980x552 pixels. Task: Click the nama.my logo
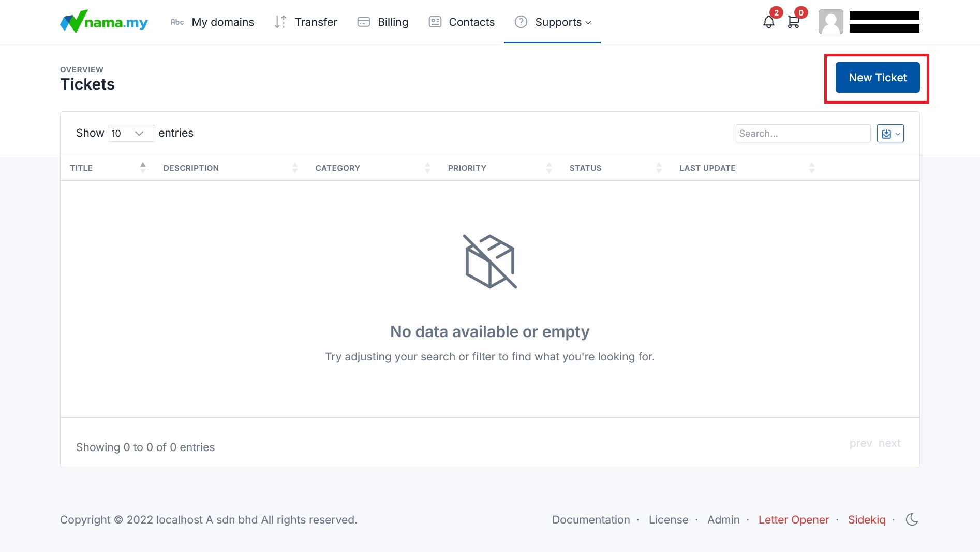[104, 22]
